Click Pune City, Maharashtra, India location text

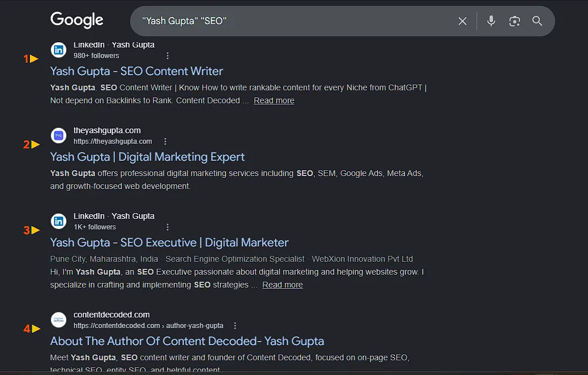point(104,259)
